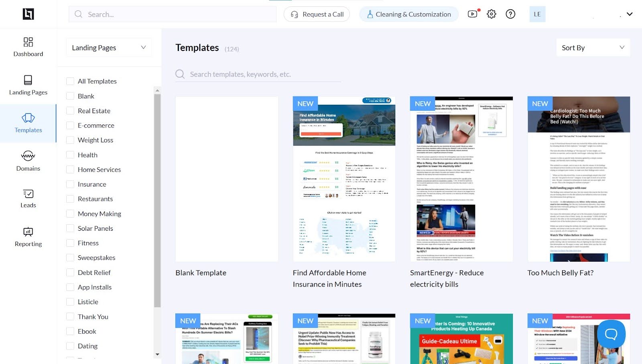Open Find Affordable Home Insurance thumbnail

(x=344, y=179)
